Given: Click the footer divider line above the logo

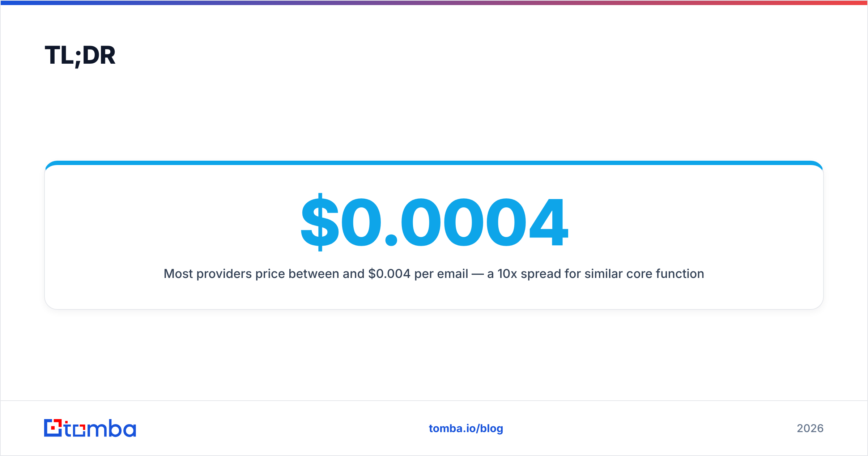Looking at the screenshot, I should point(434,401).
